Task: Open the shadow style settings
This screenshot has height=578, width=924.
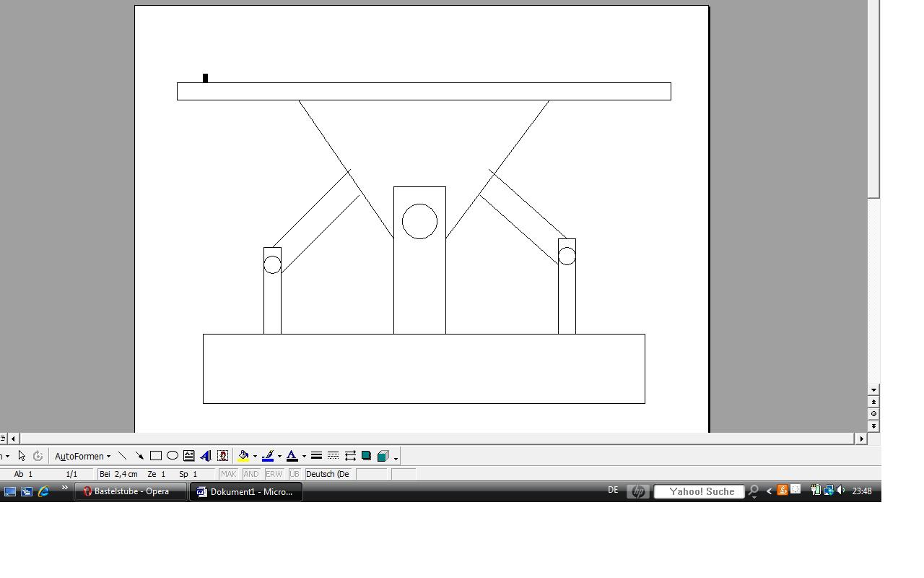Action: click(367, 456)
